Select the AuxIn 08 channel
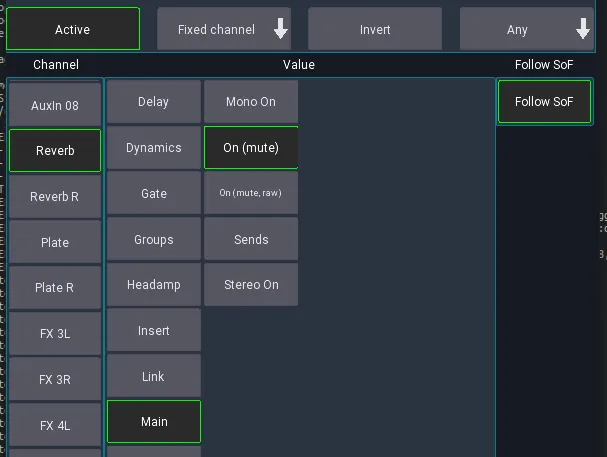607x457 pixels. [55, 105]
